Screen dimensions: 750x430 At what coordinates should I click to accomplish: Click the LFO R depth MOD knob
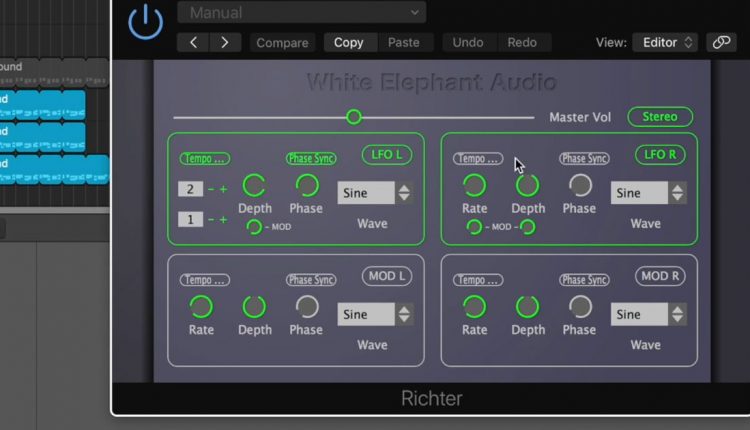click(528, 227)
